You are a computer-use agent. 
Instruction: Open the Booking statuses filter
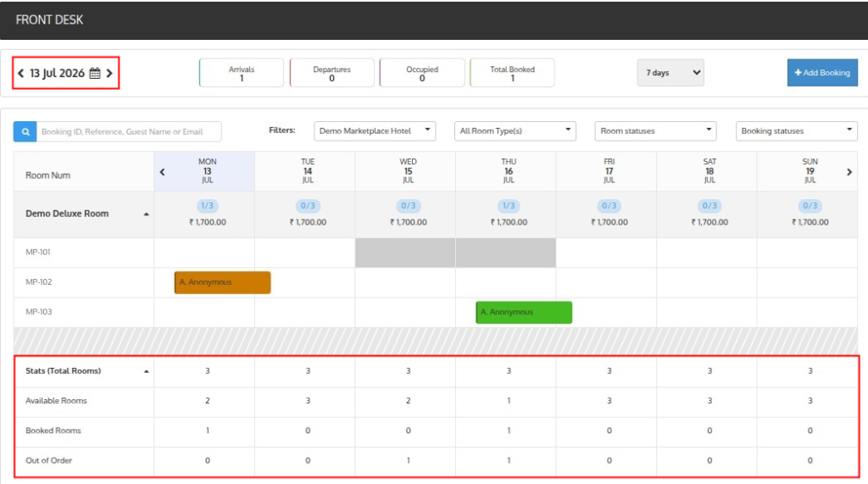[797, 131]
